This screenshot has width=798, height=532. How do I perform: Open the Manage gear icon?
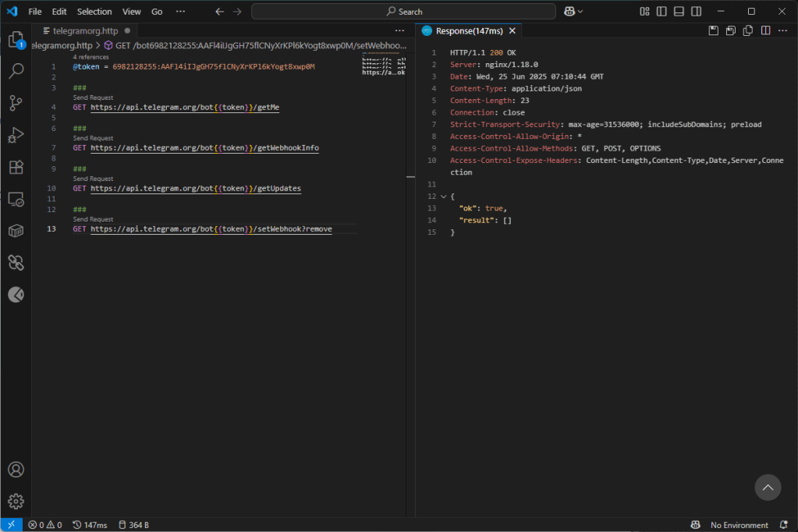[16, 501]
